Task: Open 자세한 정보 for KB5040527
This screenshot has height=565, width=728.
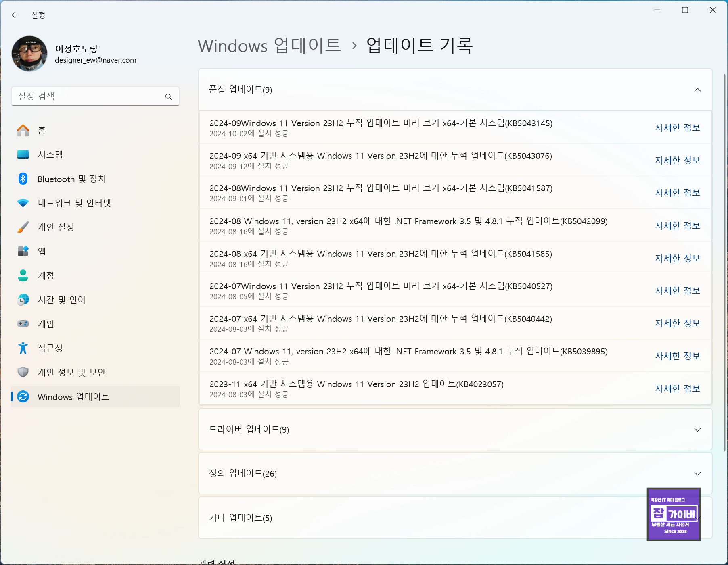Action: [x=677, y=290]
